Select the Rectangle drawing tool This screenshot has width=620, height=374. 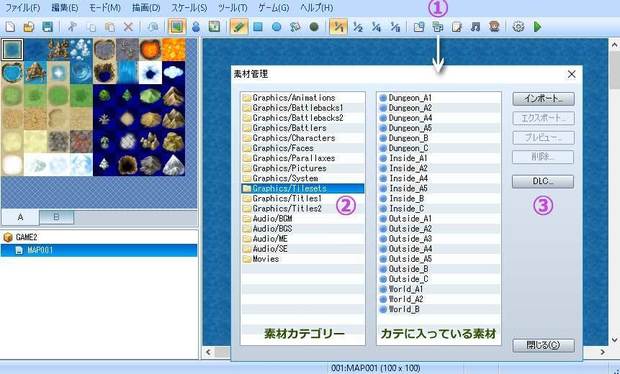coord(258,27)
